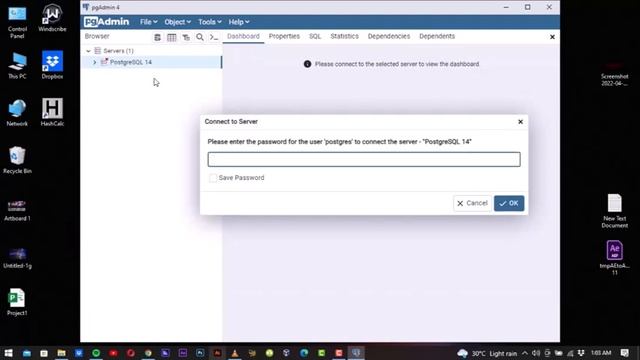Click the pgAdmin logo in header
Image resolution: width=640 pixels, height=360 pixels.
click(107, 22)
